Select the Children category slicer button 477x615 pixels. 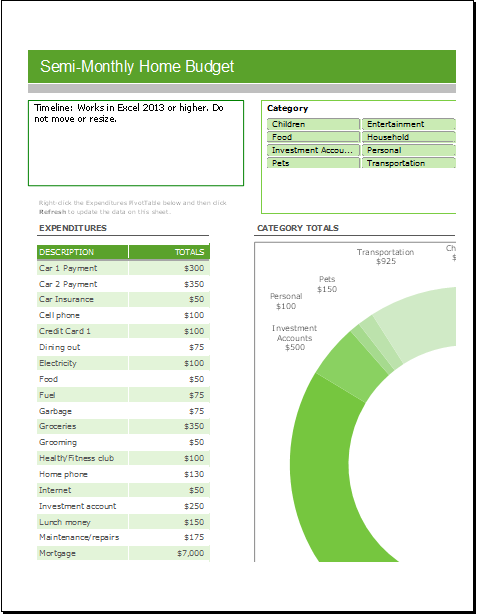(313, 124)
